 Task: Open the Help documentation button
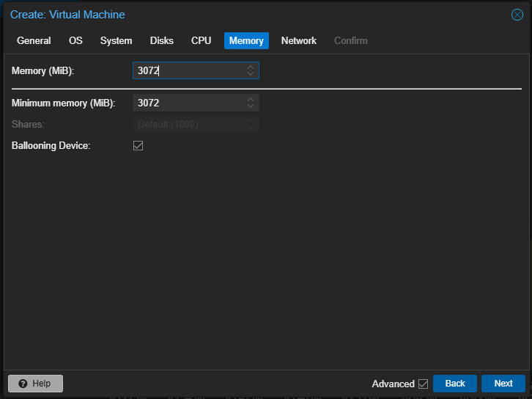pyautogui.click(x=35, y=384)
